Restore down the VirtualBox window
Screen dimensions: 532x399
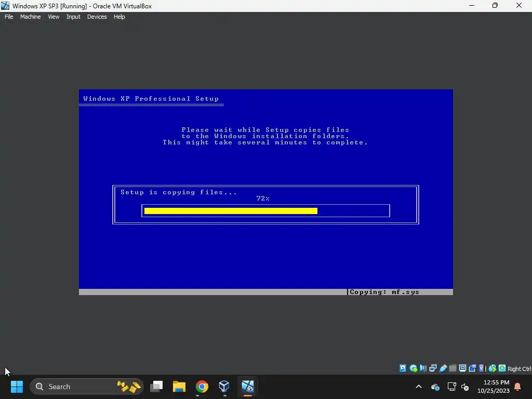pyautogui.click(x=495, y=6)
